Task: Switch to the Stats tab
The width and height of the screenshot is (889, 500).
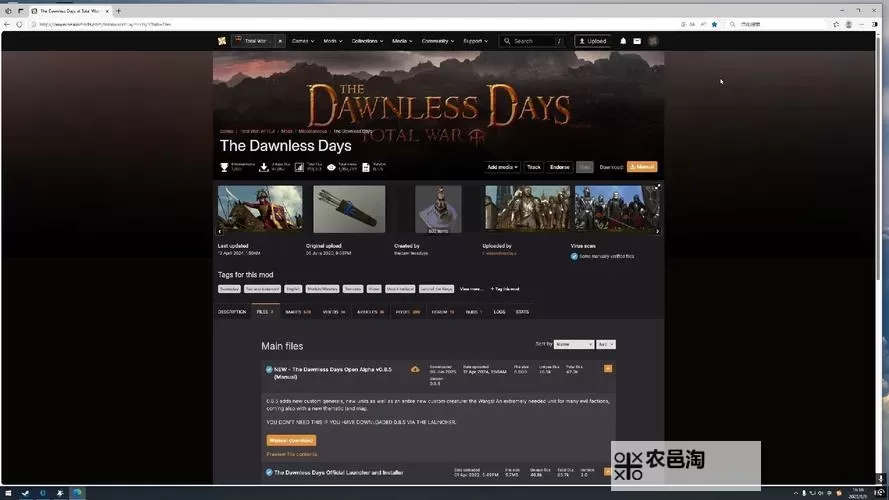Action: [x=522, y=312]
